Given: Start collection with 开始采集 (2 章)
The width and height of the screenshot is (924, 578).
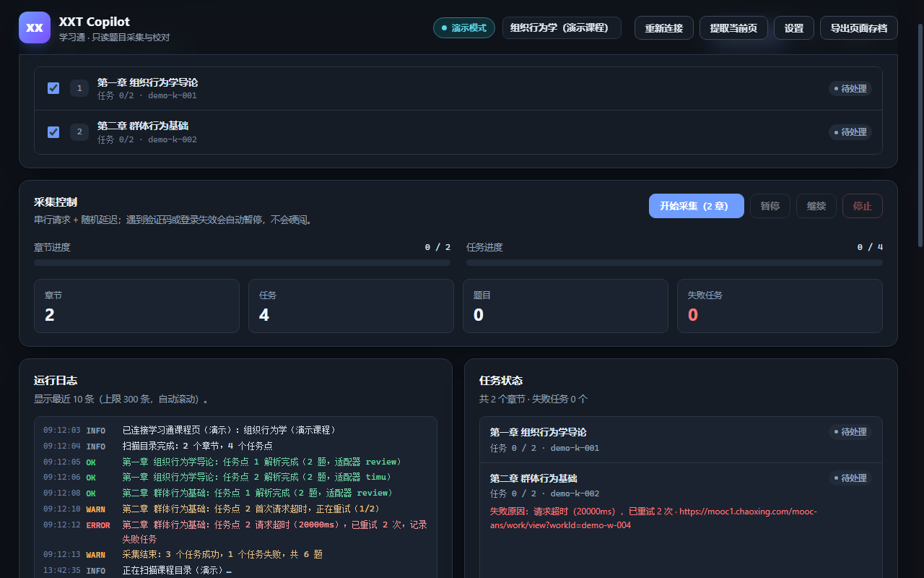Looking at the screenshot, I should click(x=697, y=206).
